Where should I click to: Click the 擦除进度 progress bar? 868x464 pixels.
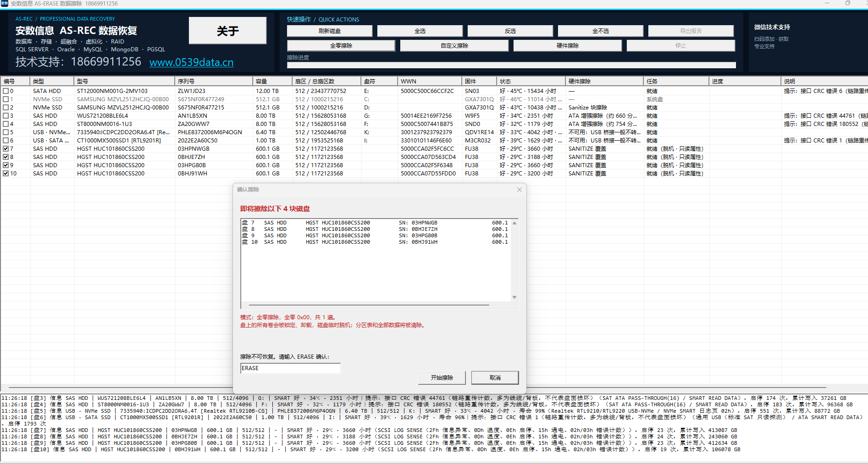[511, 65]
